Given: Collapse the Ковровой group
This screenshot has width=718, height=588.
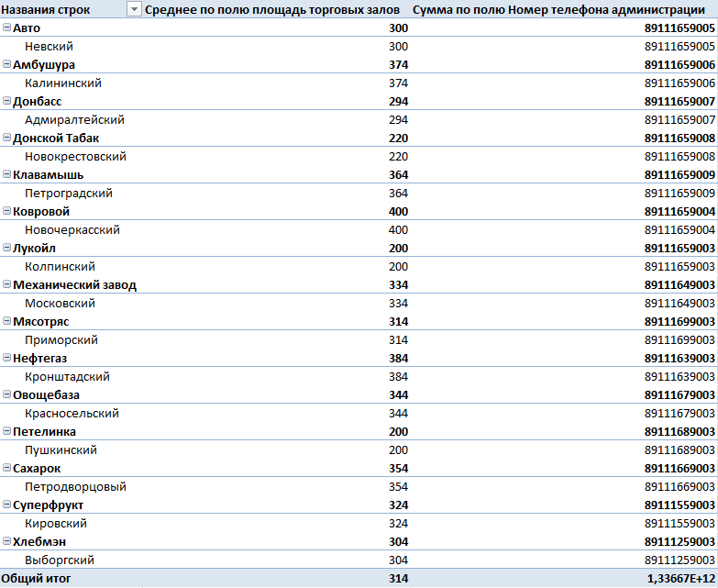Looking at the screenshot, I should point(6,211).
